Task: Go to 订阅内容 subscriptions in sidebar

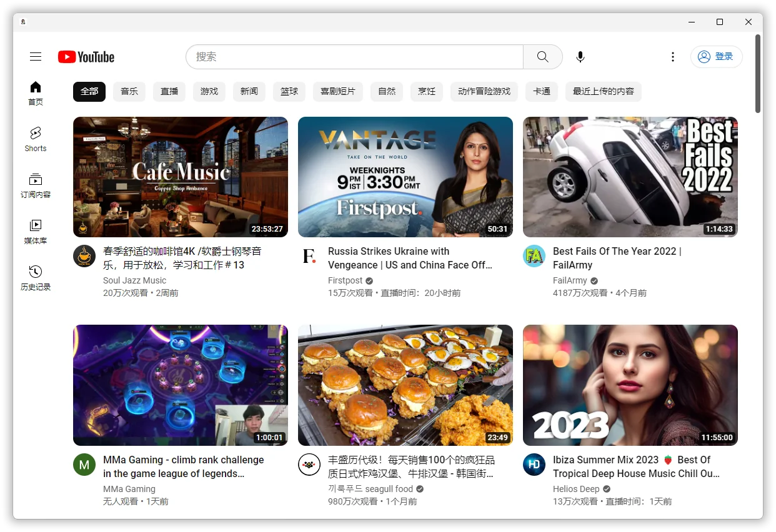Action: pos(36,185)
